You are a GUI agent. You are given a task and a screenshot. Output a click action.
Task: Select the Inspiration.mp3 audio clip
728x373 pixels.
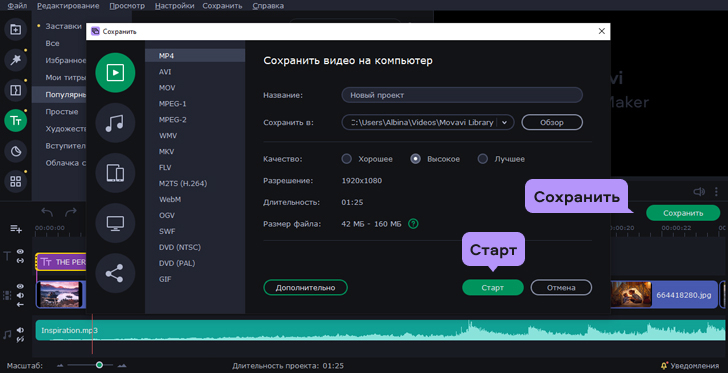(x=380, y=330)
